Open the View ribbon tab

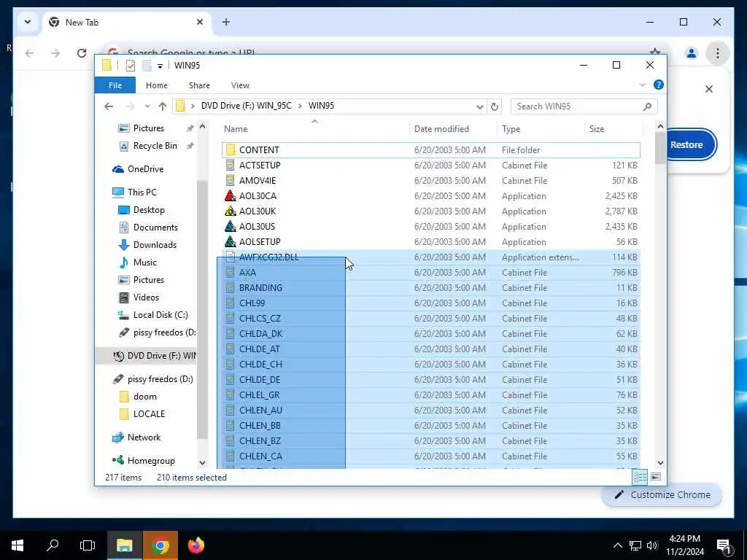pyautogui.click(x=240, y=85)
